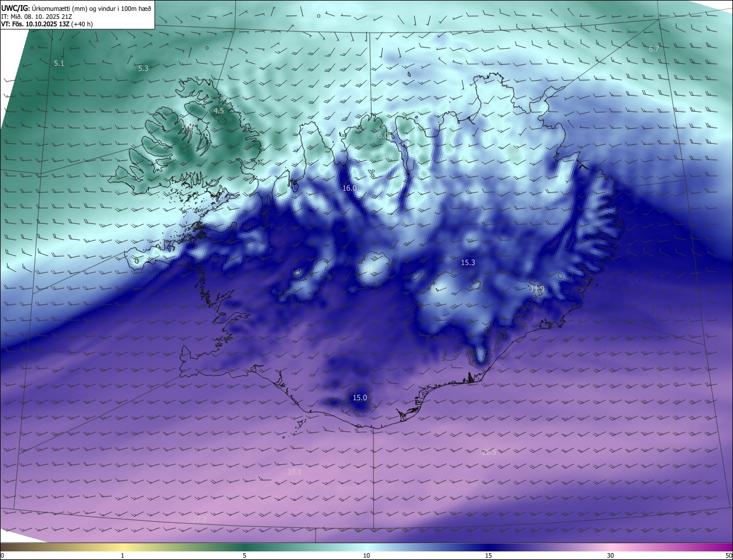This screenshot has height=560, width=733.
Task: Click the map value label "16.0"
Action: pyautogui.click(x=349, y=188)
